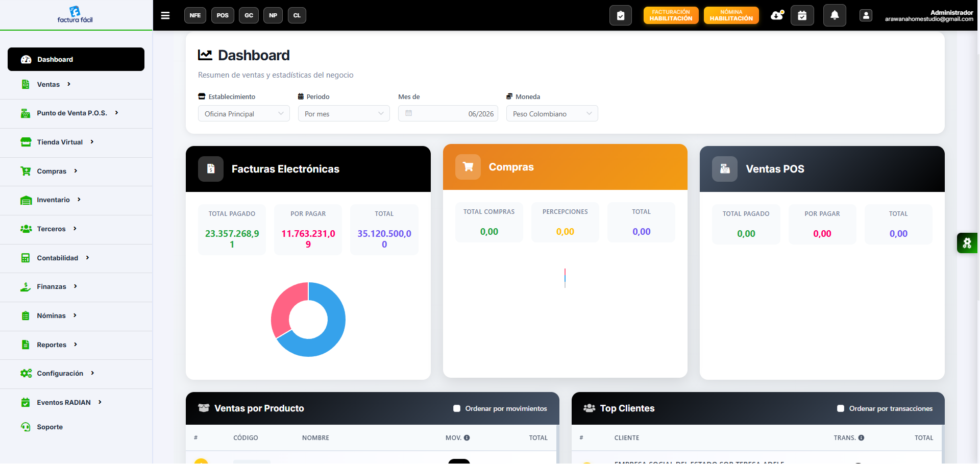This screenshot has width=980, height=464.
Task: Toggle the hamburger sidebar menu icon
Action: pyautogui.click(x=165, y=15)
